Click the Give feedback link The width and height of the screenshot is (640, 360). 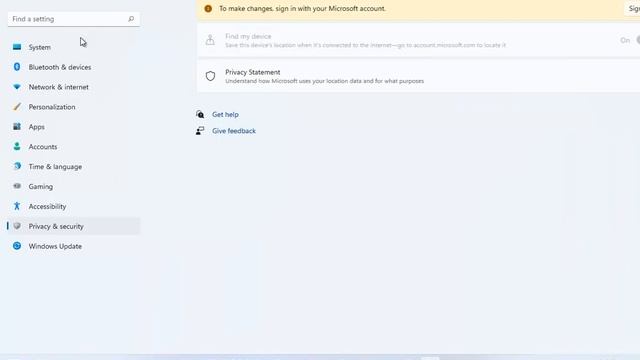(234, 131)
